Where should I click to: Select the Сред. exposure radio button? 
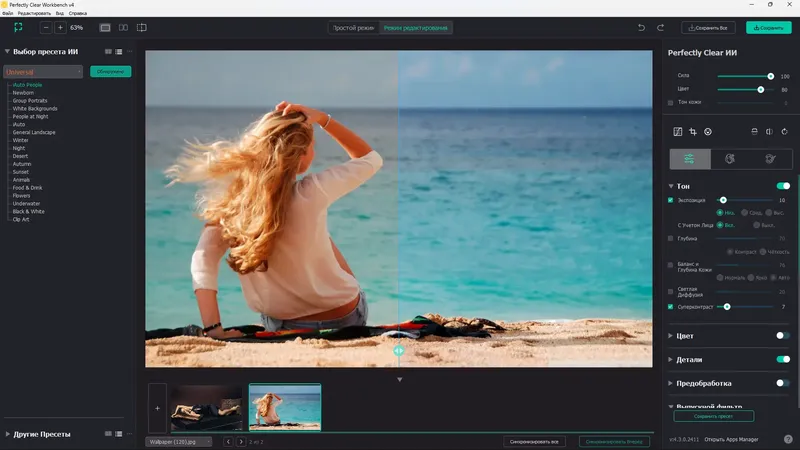(x=744, y=212)
